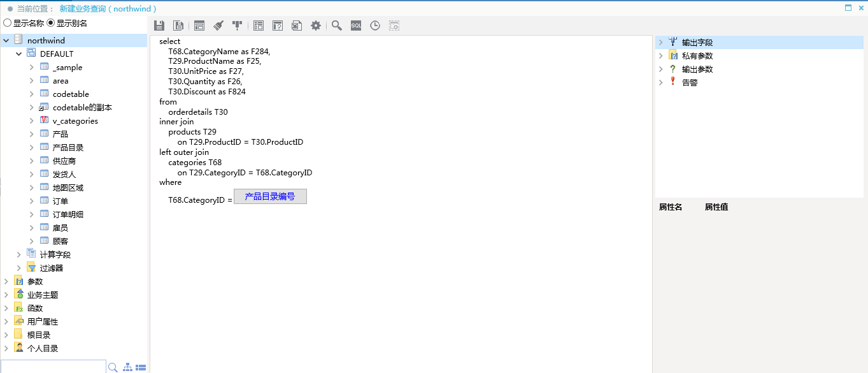Select the 产品 table
Viewport: 868px width, 373px height.
coord(60,134)
